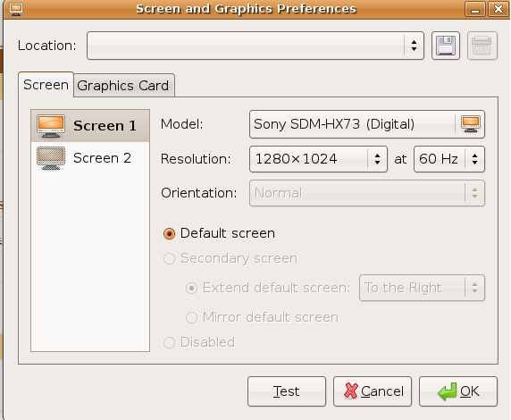Click the red X icon on Cancel
The height and width of the screenshot is (420, 511).
coord(351,391)
